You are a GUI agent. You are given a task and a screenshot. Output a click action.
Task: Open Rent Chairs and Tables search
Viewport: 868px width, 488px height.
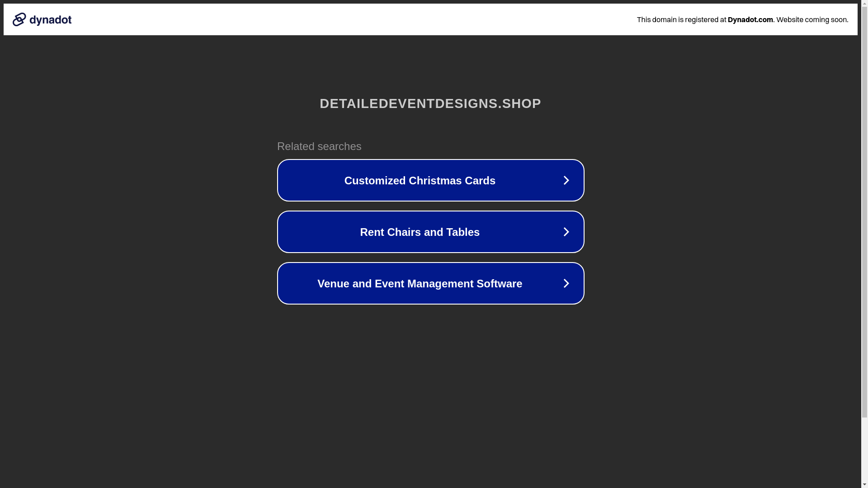tap(430, 232)
